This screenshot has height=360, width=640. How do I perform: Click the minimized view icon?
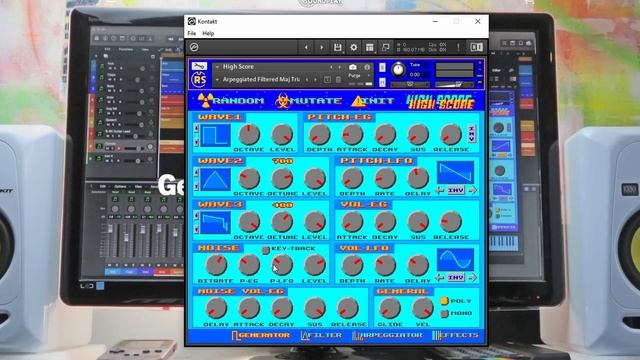click(385, 47)
